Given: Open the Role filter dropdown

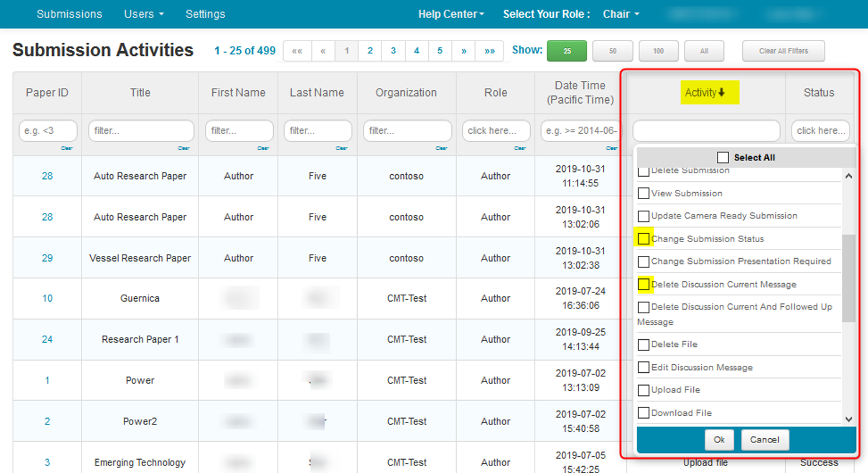Looking at the screenshot, I should click(x=496, y=131).
